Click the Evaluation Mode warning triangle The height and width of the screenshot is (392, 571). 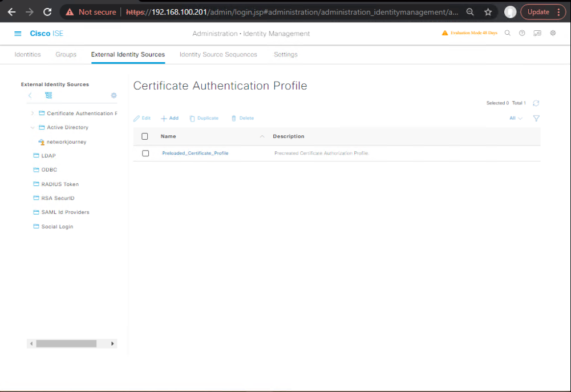[x=444, y=33]
